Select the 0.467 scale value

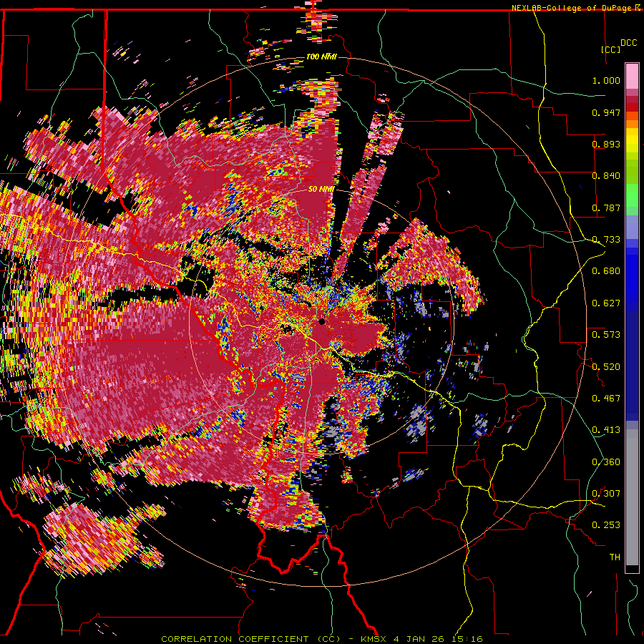tap(606, 399)
